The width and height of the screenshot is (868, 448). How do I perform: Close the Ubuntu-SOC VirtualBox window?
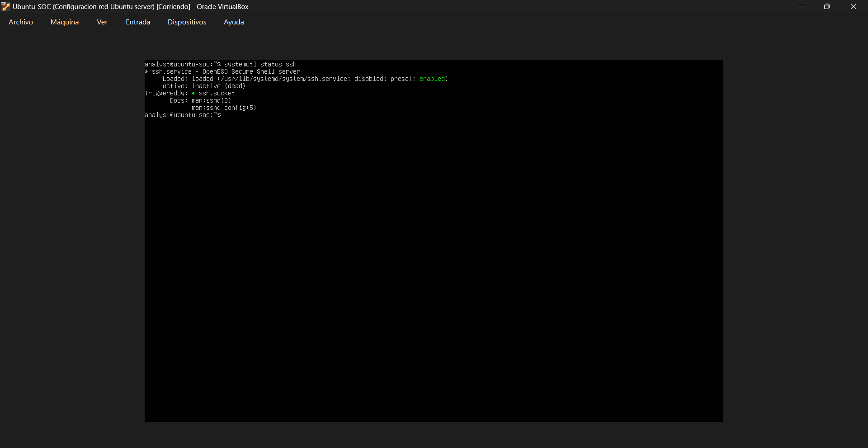[854, 6]
